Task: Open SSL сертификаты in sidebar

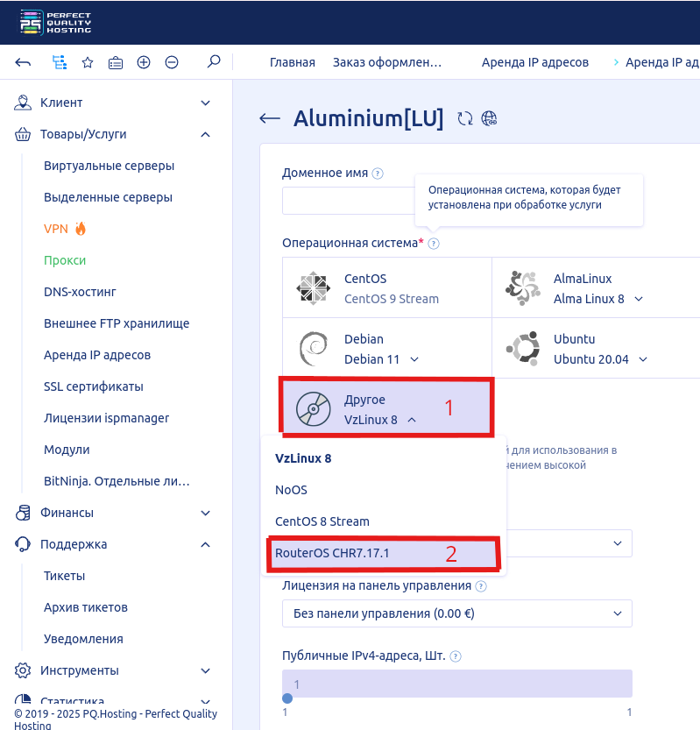Action: click(x=94, y=386)
